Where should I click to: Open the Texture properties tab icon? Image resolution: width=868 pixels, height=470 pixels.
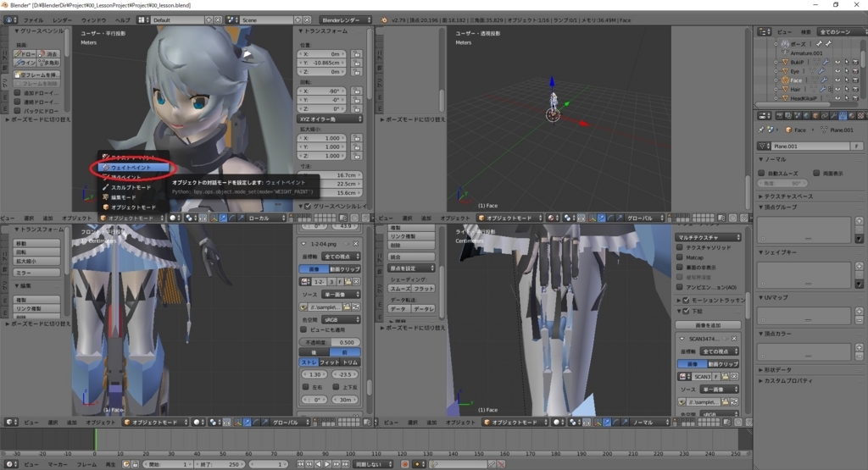tap(860, 115)
